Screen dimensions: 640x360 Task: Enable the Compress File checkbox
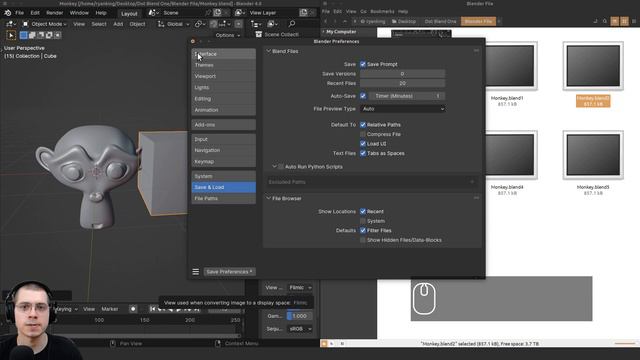coord(363,134)
